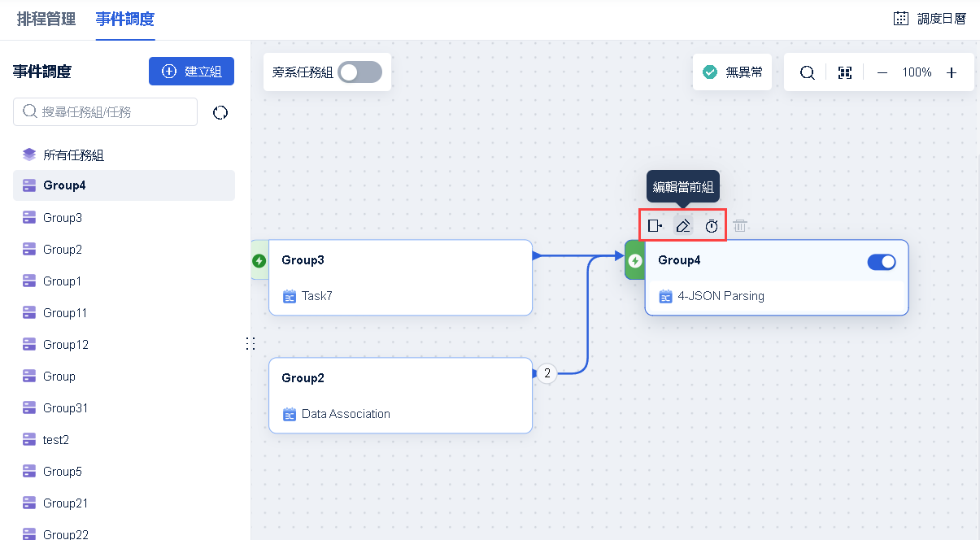Image resolution: width=980 pixels, height=540 pixels.
Task: Click the green lightning trigger on Group4
Action: [635, 260]
